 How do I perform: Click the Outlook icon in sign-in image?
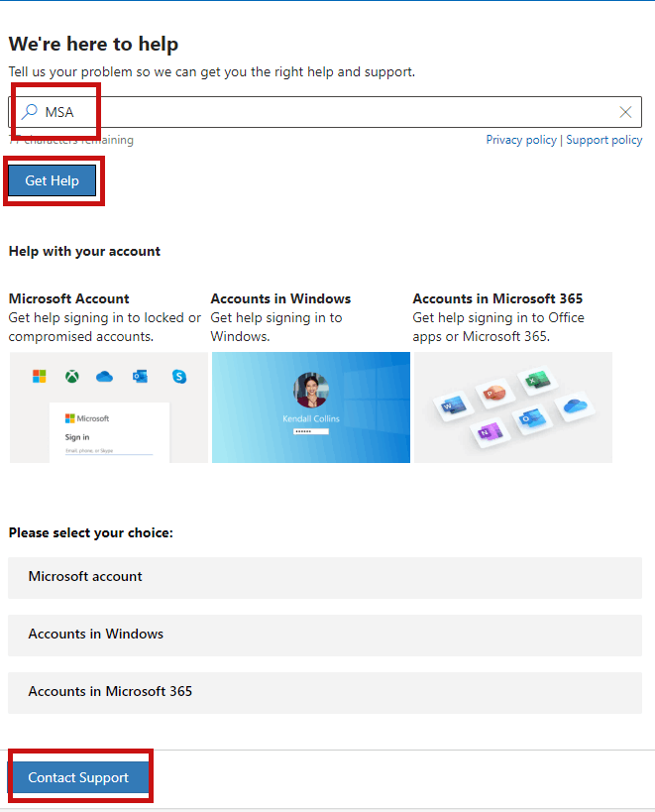click(x=140, y=376)
